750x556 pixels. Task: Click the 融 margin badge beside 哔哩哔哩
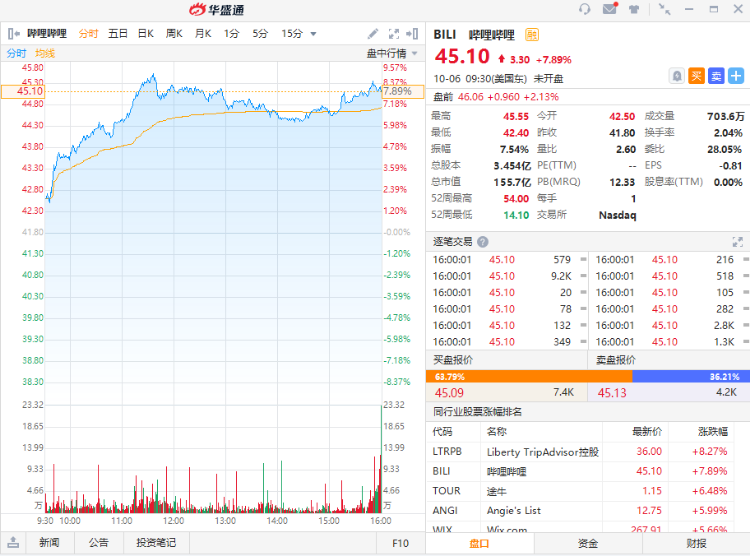532,34
